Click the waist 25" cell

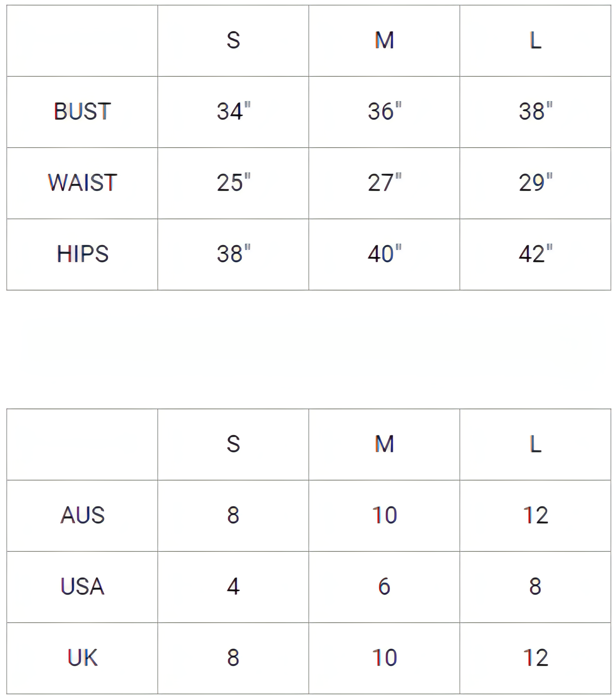pos(233,183)
